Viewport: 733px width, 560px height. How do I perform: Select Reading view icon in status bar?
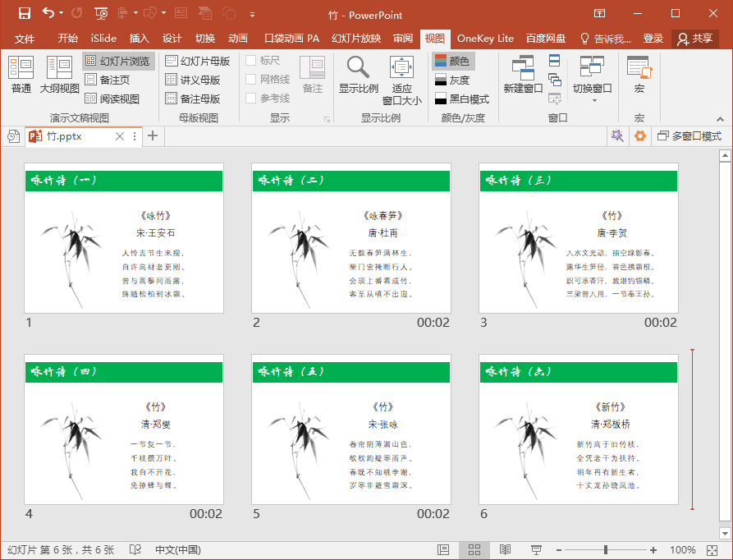point(505,549)
